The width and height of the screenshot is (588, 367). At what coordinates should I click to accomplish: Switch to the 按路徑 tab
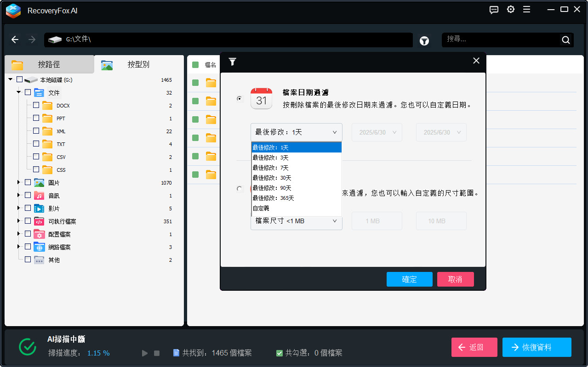tap(49, 65)
